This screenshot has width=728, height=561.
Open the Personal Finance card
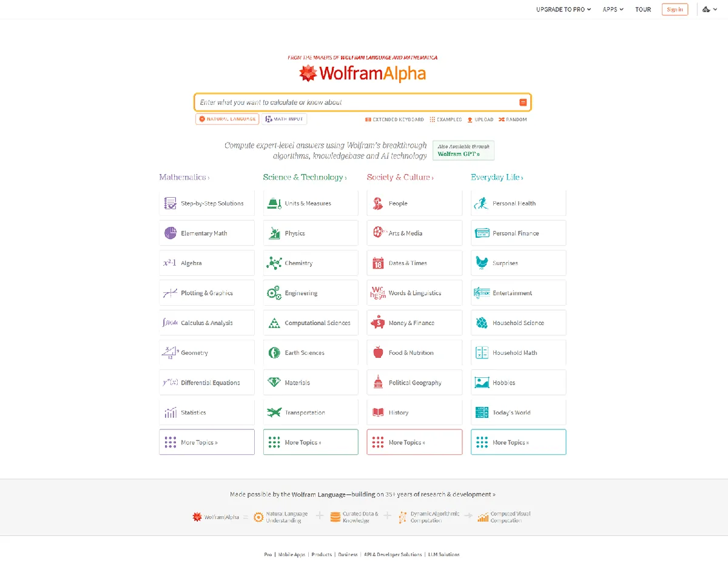(x=518, y=233)
